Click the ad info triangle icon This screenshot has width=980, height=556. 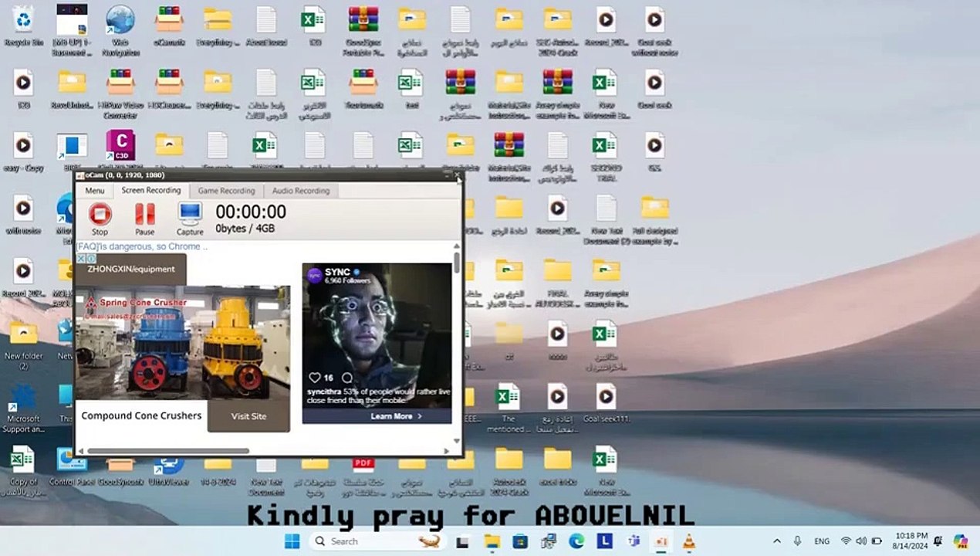[x=91, y=259]
